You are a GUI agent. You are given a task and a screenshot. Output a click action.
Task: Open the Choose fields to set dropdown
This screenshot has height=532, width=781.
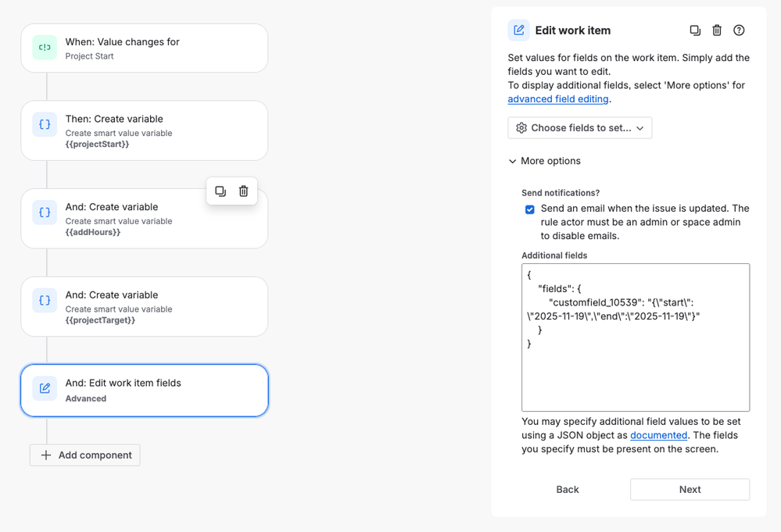[579, 128]
